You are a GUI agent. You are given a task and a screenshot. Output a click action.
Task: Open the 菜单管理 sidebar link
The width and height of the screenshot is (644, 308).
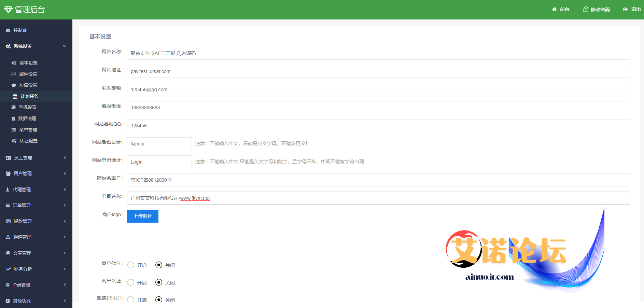[28, 130]
